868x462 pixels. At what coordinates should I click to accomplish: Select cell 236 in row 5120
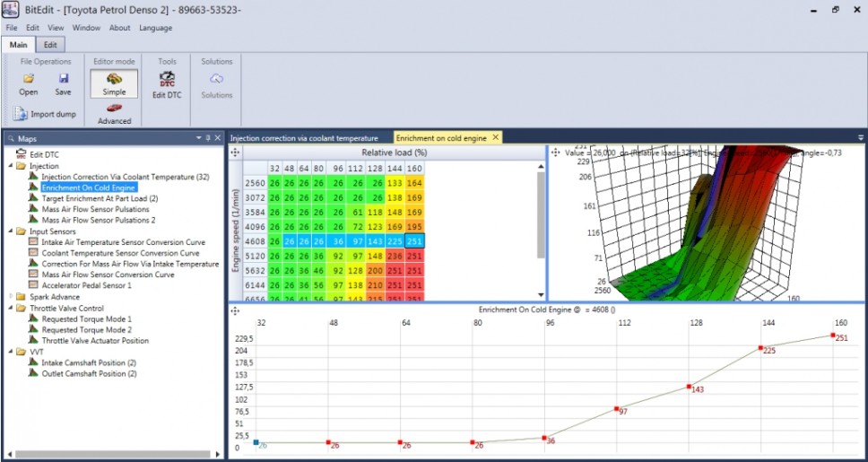[395, 256]
